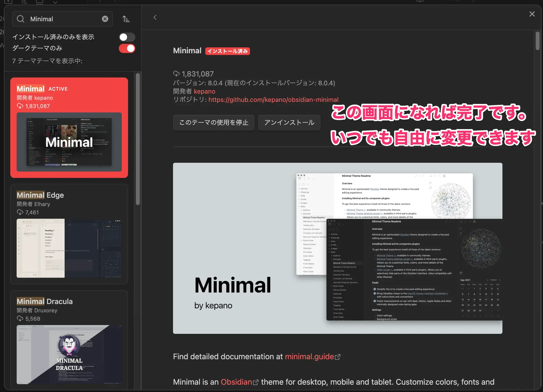543x392 pixels.
Task: Click the 開発者 Druxorey text
Action: click(37, 310)
